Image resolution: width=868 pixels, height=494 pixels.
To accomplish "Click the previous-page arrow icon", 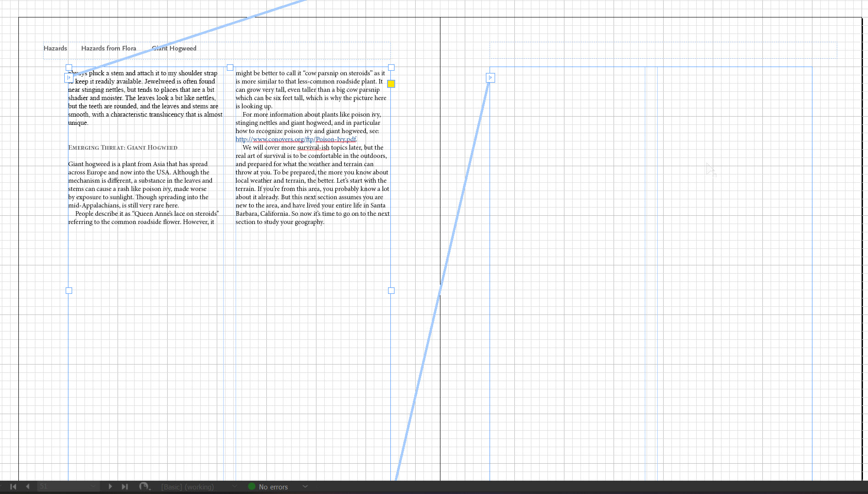I will click(x=28, y=486).
